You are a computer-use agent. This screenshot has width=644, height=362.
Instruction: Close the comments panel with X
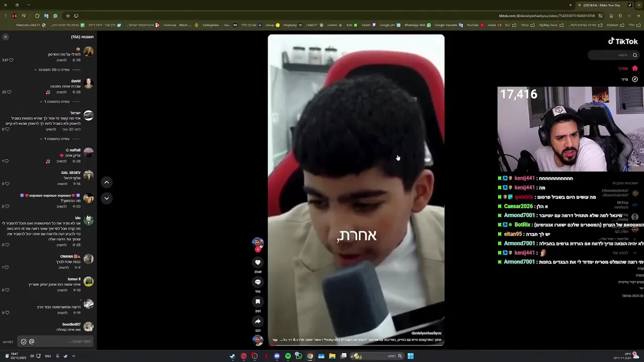[6, 37]
